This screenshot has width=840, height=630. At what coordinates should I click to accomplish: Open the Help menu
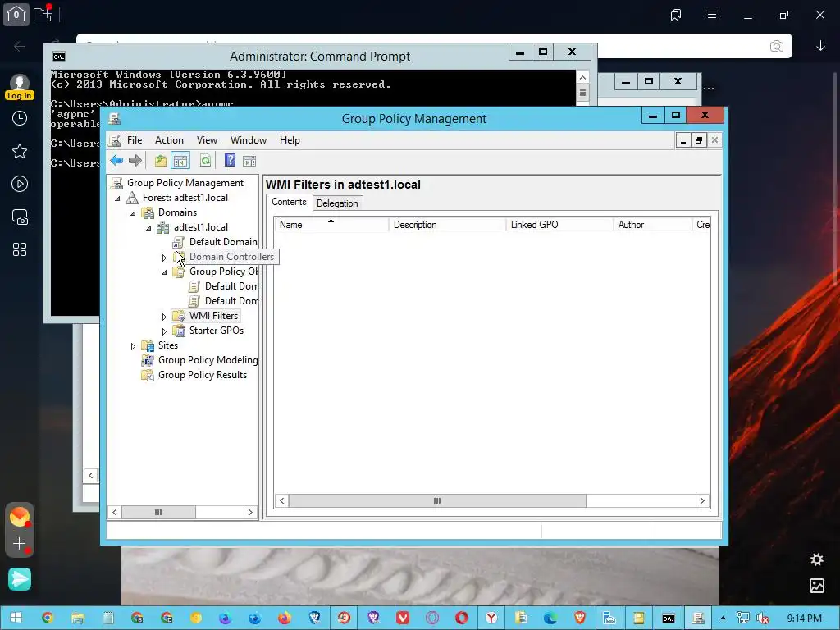(x=290, y=140)
